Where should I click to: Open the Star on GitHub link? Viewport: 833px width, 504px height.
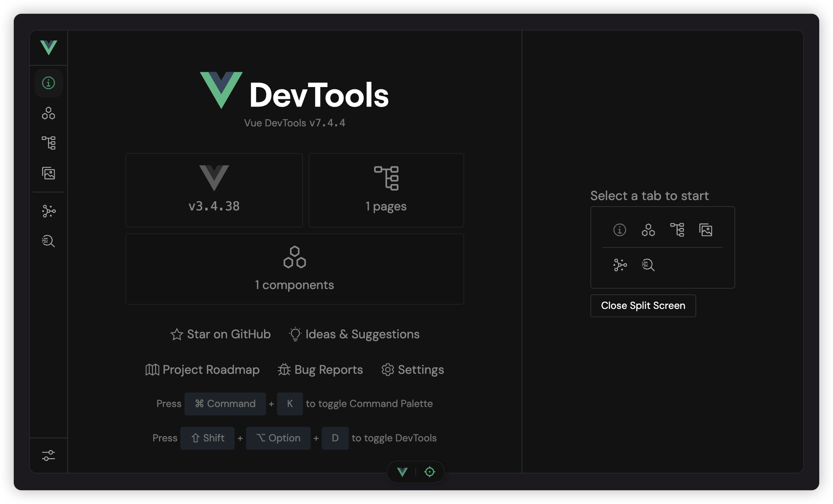coord(220,334)
